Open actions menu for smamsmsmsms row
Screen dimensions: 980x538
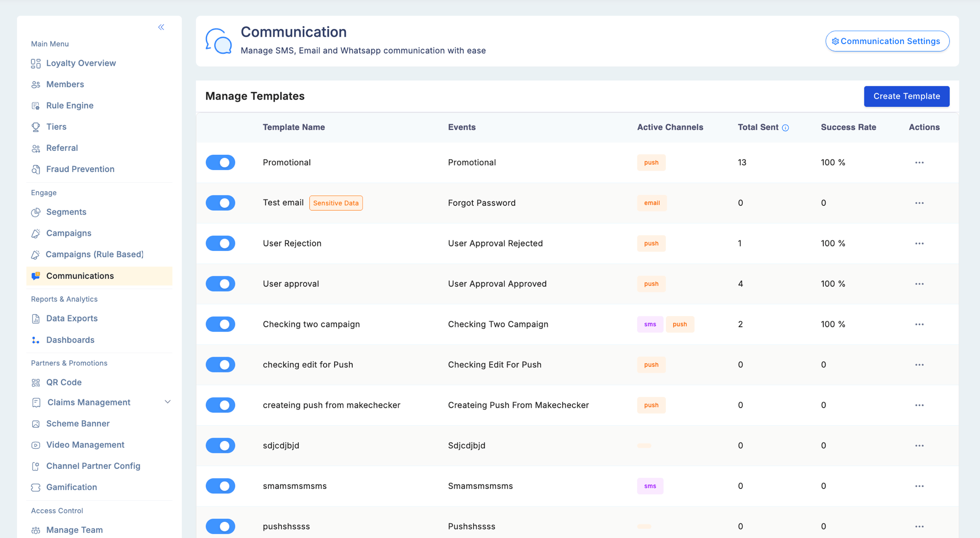click(919, 486)
